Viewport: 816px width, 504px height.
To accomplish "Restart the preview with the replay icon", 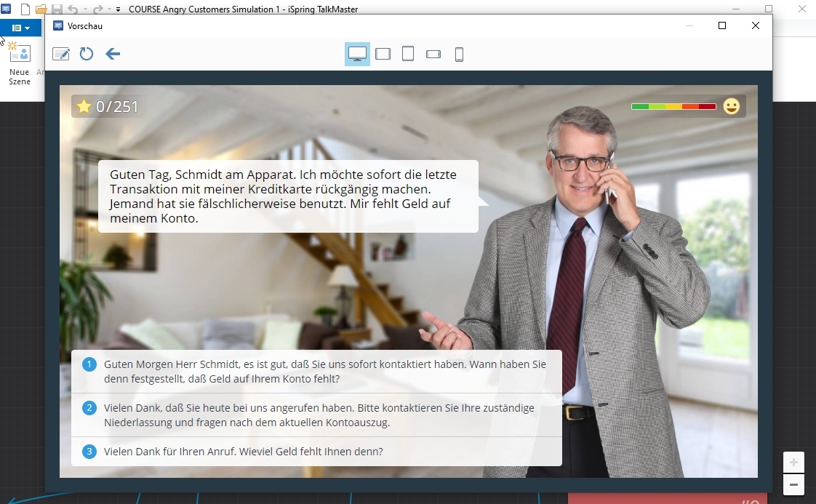I will click(87, 54).
